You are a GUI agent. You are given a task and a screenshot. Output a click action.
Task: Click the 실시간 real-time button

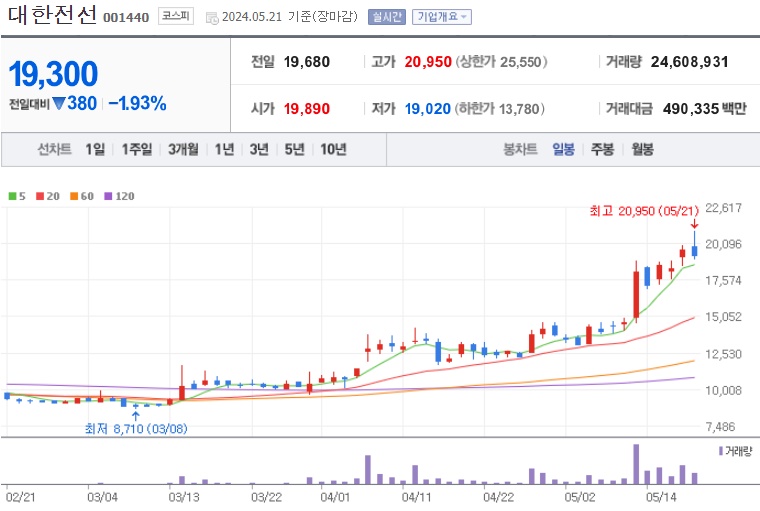[x=386, y=17]
